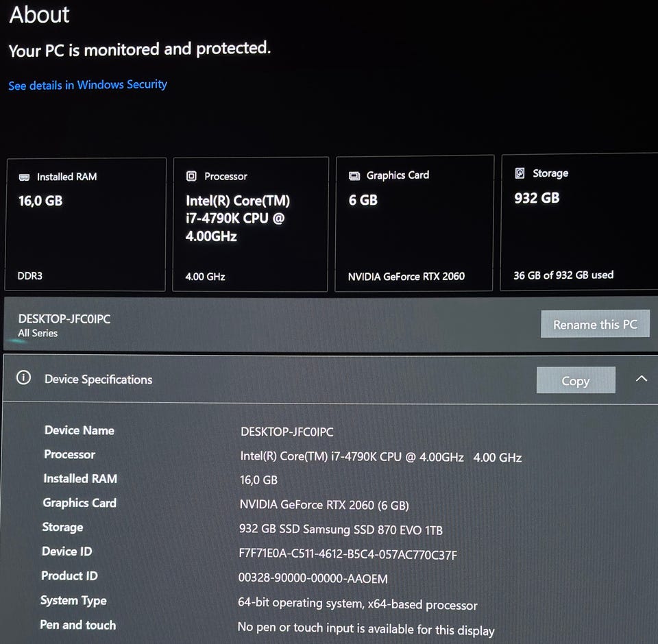Select the 6 GB value in Graphics card
This screenshot has height=644, width=658.
pos(363,200)
